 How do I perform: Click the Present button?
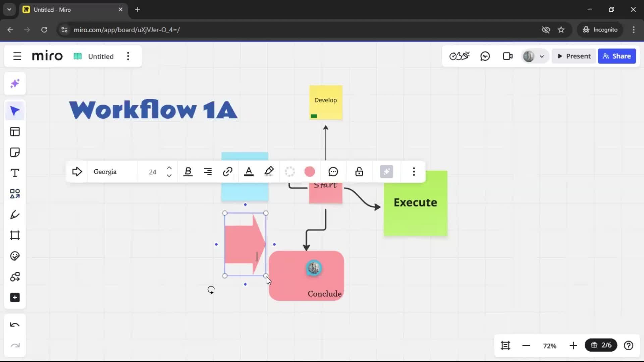(x=574, y=56)
